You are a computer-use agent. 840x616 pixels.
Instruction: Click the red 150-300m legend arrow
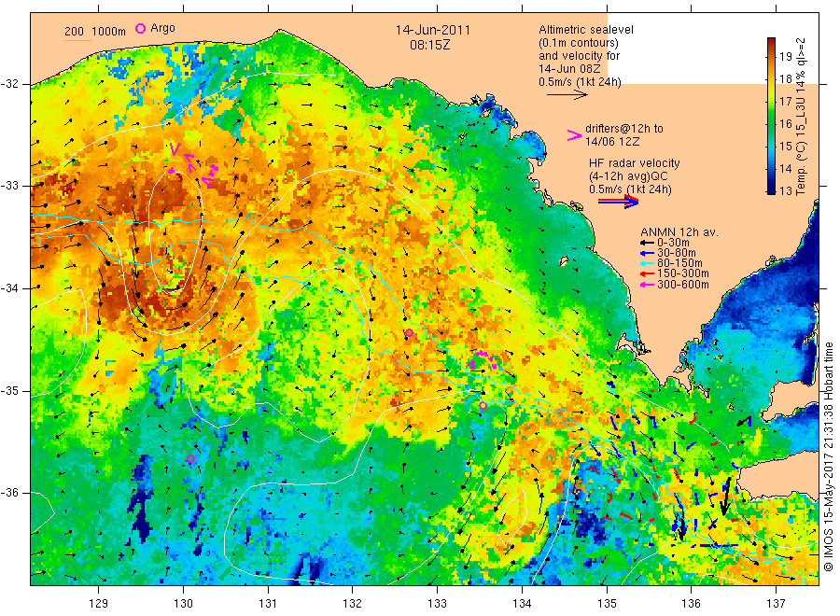coord(648,273)
